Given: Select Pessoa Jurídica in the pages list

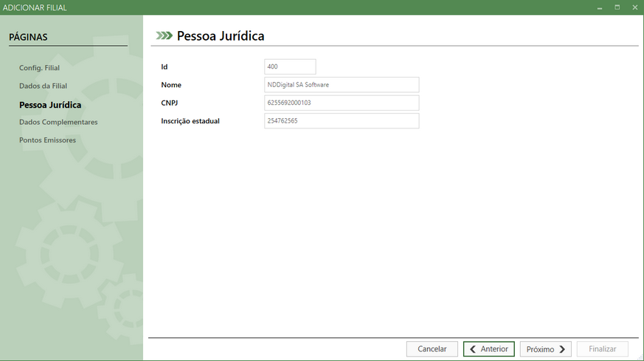Looking at the screenshot, I should [50, 105].
